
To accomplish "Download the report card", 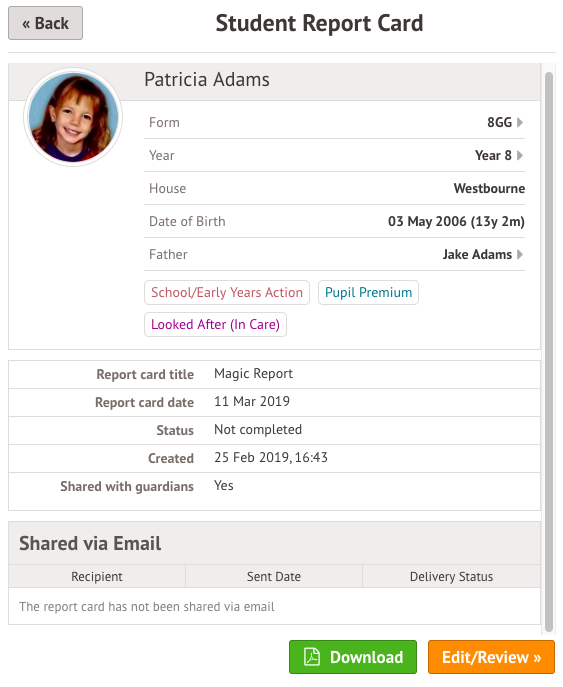I will click(x=353, y=657).
